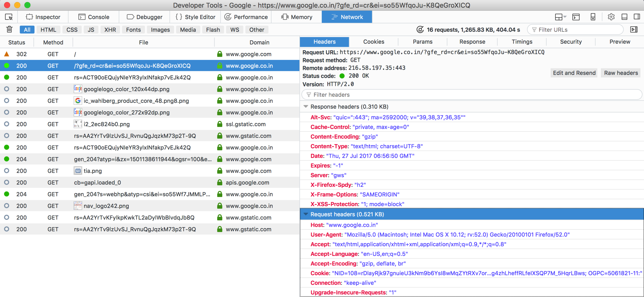Image resolution: width=644 pixels, height=297 pixels.
Task: Clear requests with the trash icon
Action: (x=9, y=30)
